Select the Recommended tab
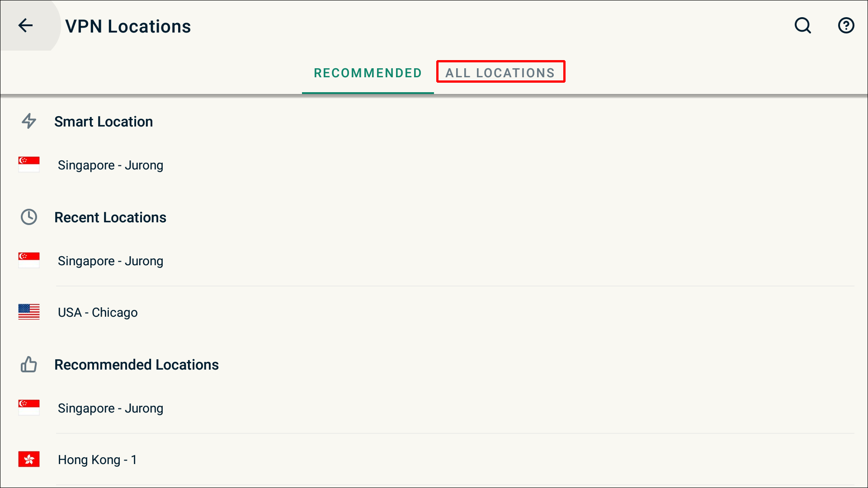This screenshot has width=868, height=488. pyautogui.click(x=368, y=73)
